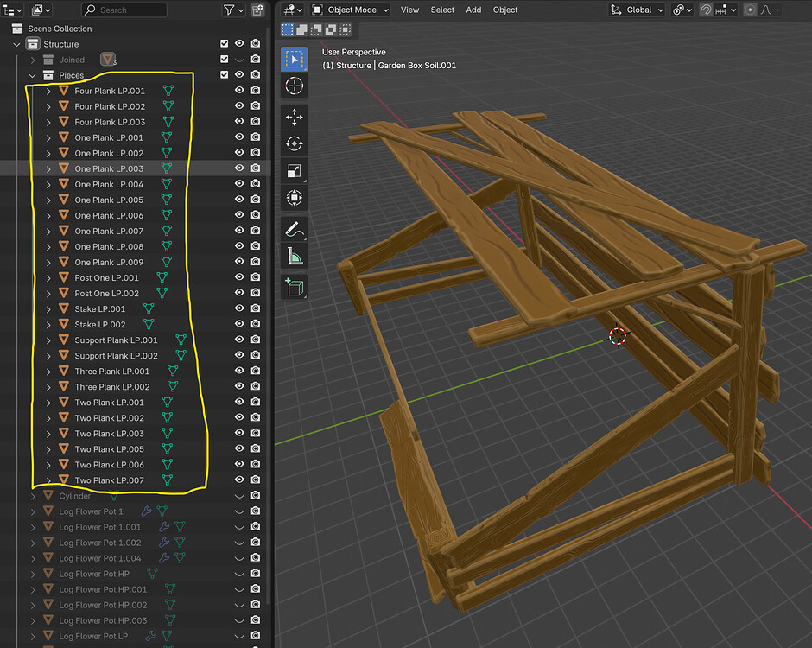Viewport: 812px width, 648px height.
Task: Uncheck the Structure collection checkbox
Action: pos(225,43)
